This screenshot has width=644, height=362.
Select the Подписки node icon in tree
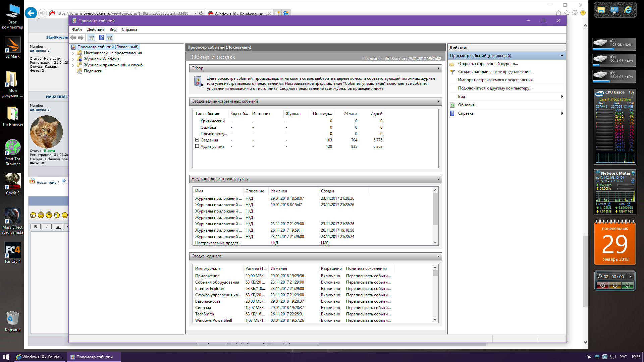(x=79, y=71)
